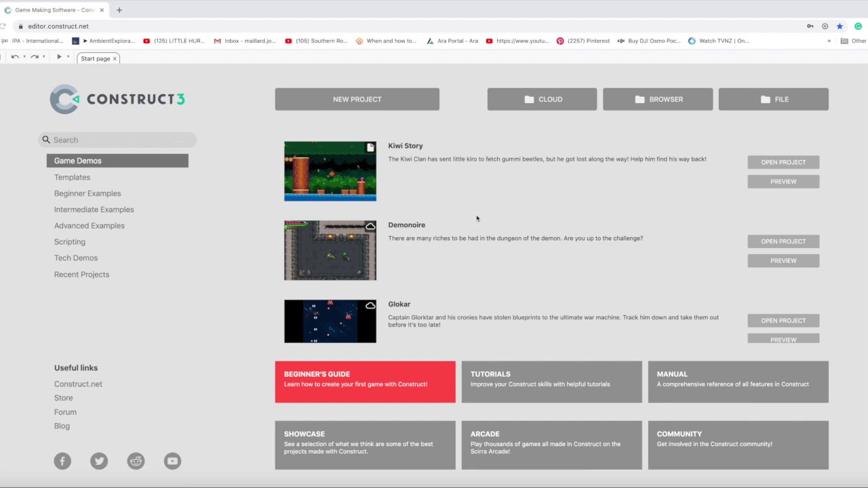Open Project for Glokar

pos(783,321)
